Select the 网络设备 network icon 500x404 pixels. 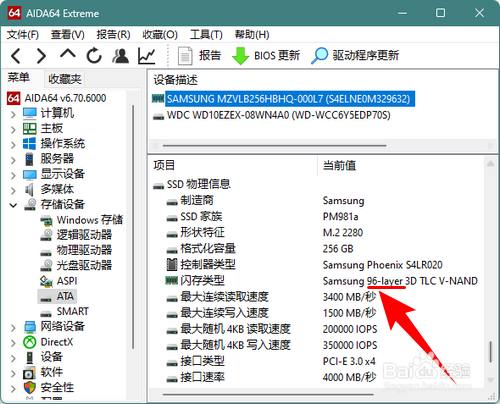coord(30,327)
